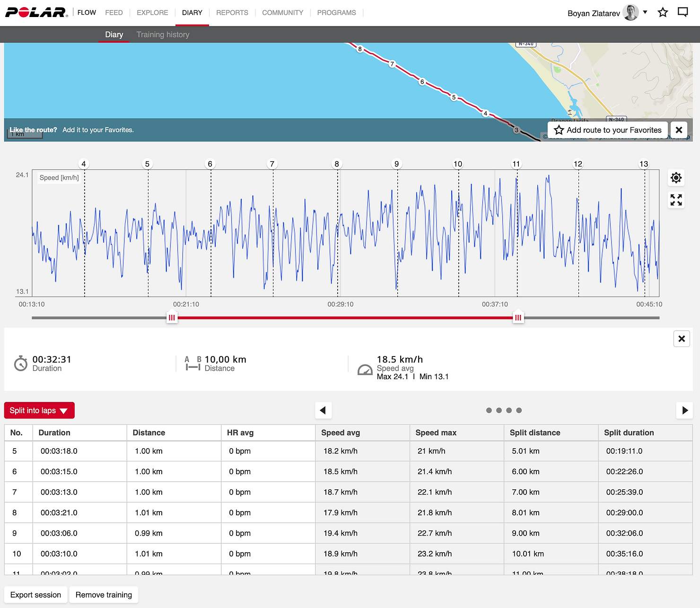Image resolution: width=700 pixels, height=608 pixels.
Task: Click Export session button
Action: (35, 595)
